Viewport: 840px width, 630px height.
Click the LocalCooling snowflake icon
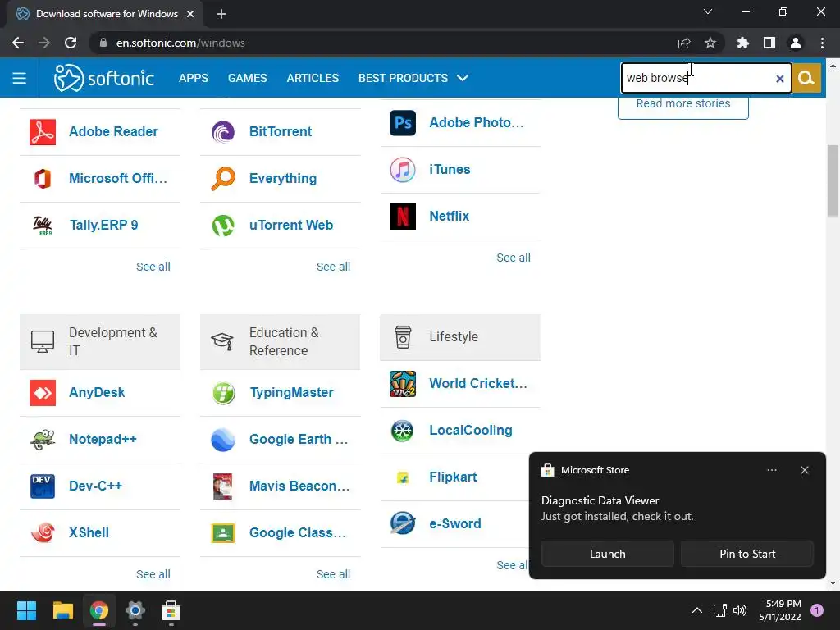[x=403, y=430]
